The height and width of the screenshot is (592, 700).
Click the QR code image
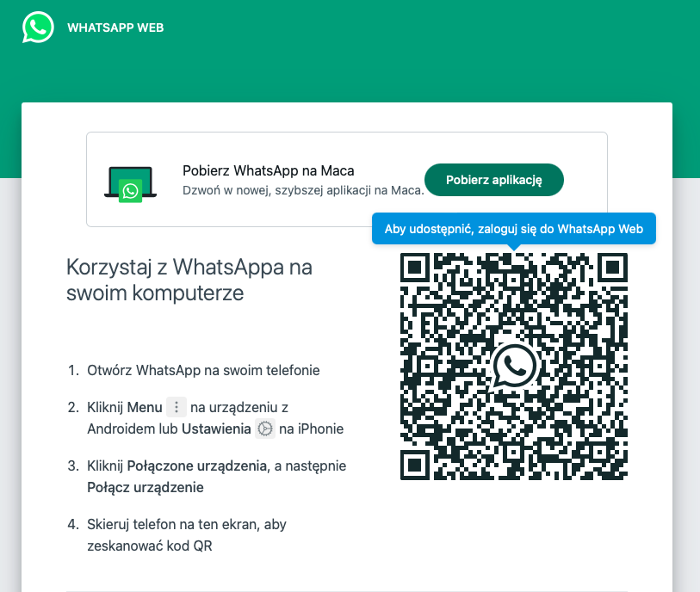point(514,367)
